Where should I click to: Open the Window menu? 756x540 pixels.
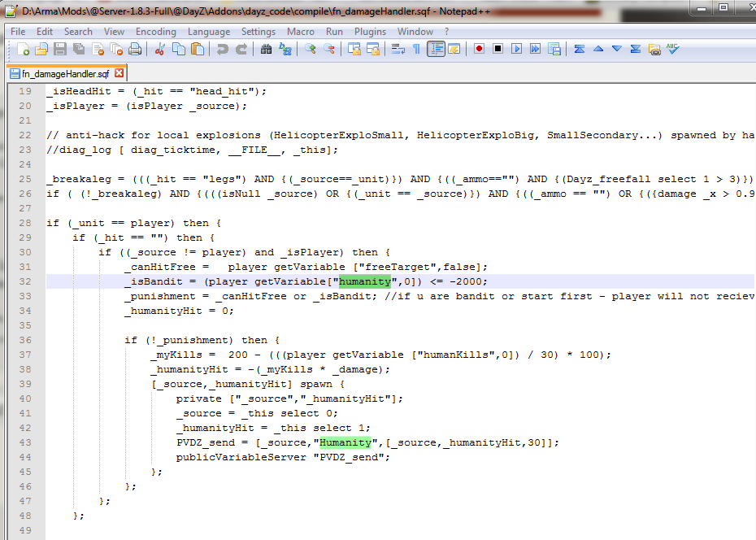(x=415, y=32)
